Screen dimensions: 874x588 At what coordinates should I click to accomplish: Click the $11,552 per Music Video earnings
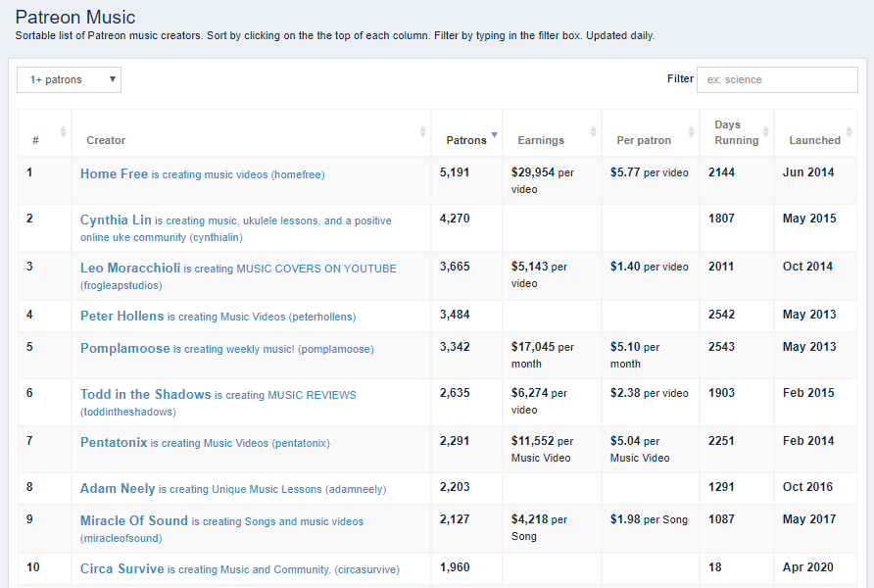click(543, 449)
